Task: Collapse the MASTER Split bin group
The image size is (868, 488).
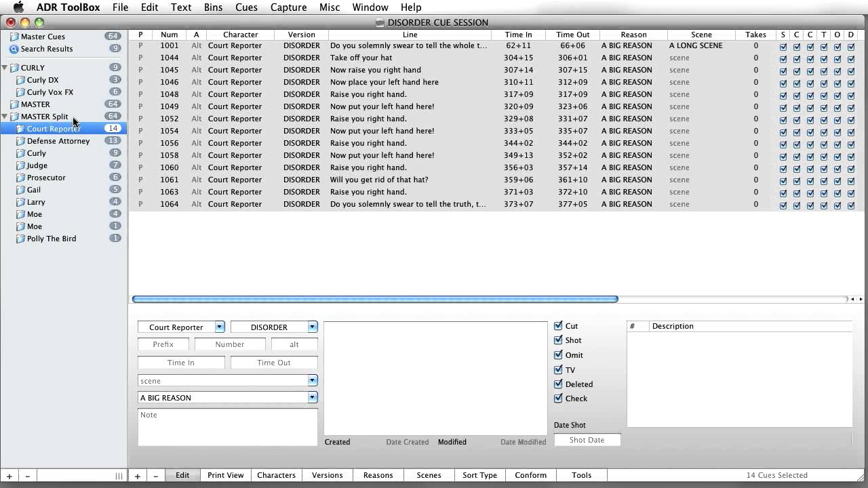Action: [5, 117]
